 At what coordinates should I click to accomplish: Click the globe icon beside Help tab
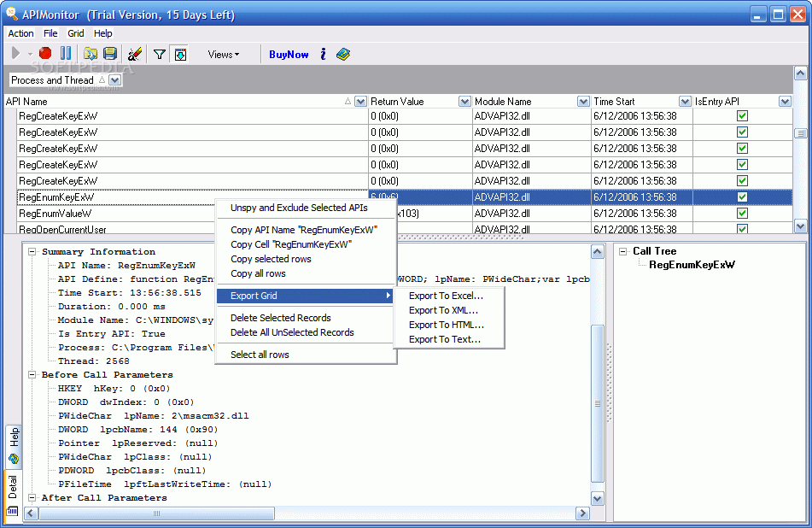click(14, 459)
